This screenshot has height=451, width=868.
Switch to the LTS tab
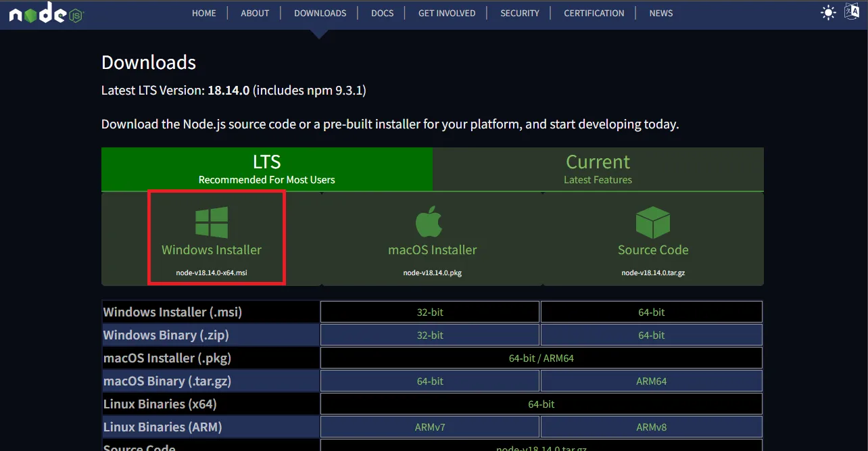click(266, 169)
